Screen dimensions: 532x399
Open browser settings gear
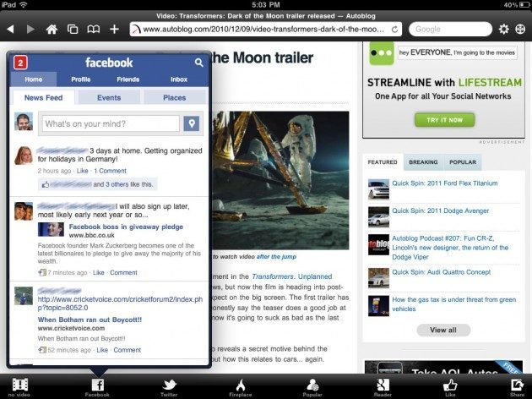pyautogui.click(x=503, y=30)
